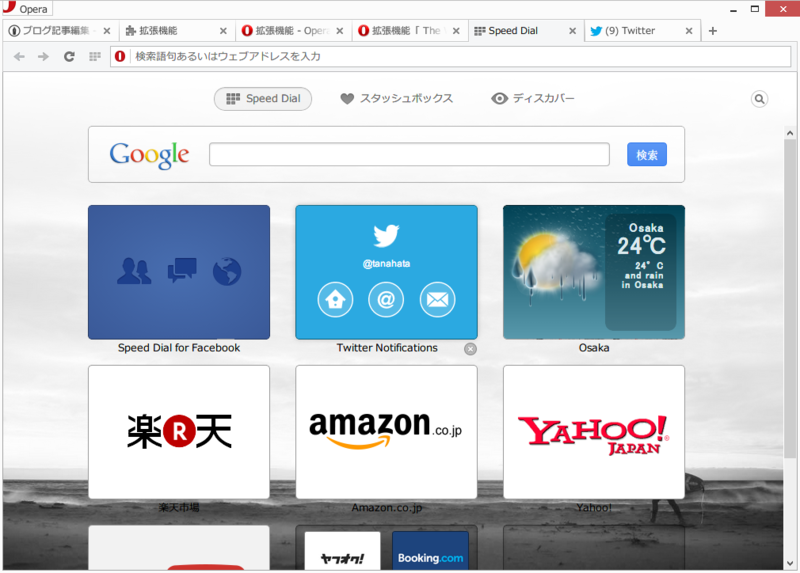Switch to the 拡張機能 tab with the puzzle icon
Screen dimensions: 800x573
[x=177, y=31]
